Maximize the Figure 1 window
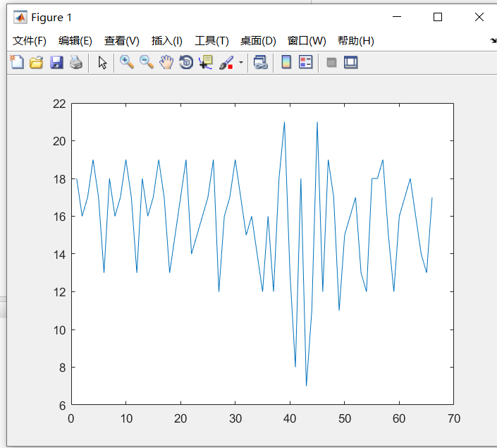 click(x=438, y=17)
